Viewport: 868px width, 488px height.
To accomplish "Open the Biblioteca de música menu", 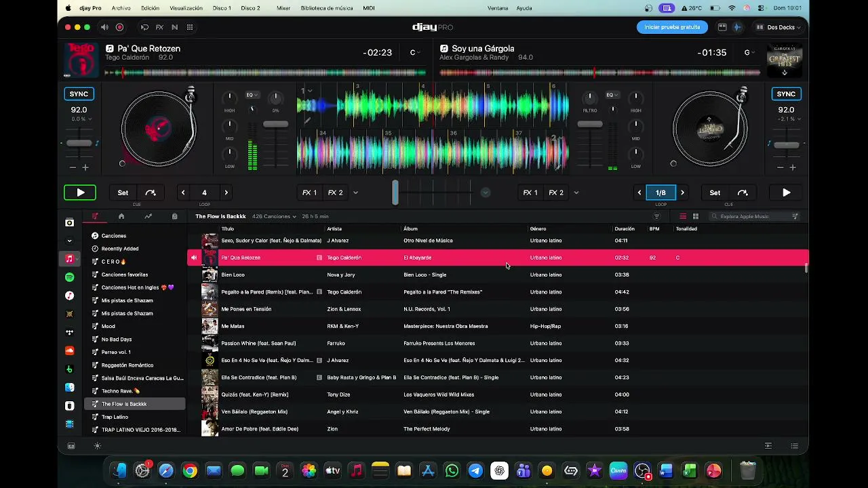I will coord(327,8).
